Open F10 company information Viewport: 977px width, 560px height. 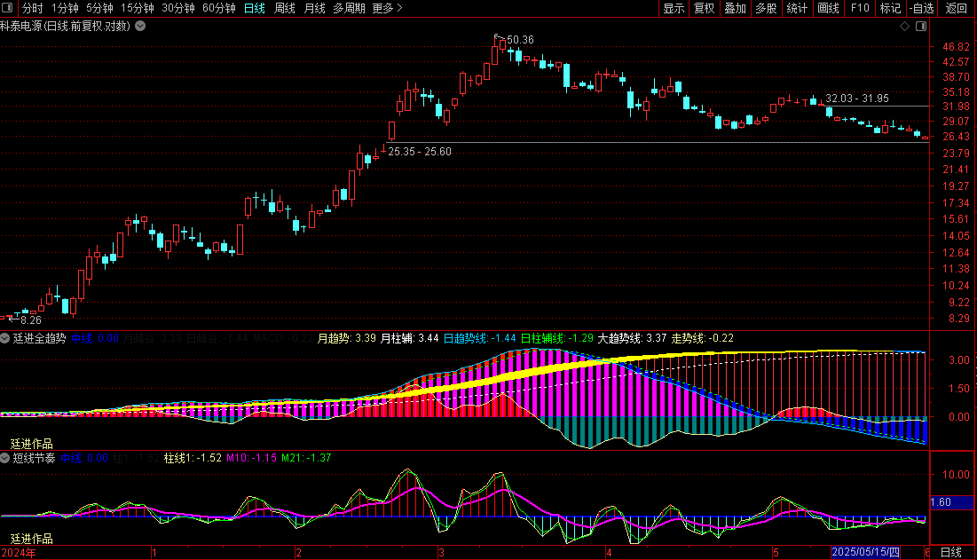(860, 8)
